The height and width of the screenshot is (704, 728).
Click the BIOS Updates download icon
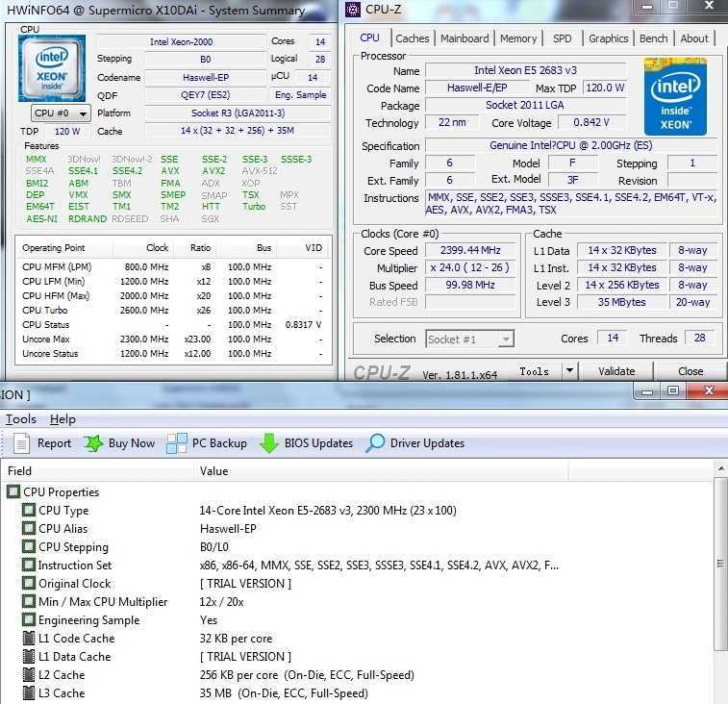(x=269, y=443)
